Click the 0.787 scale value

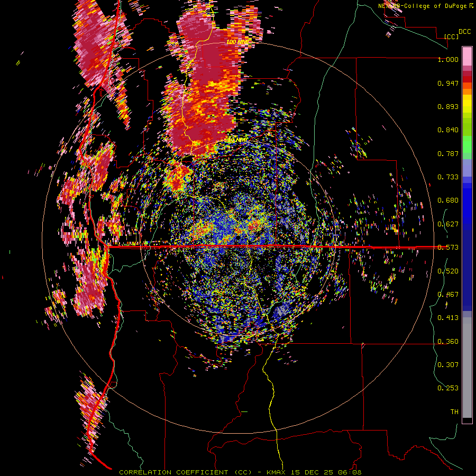(x=448, y=153)
